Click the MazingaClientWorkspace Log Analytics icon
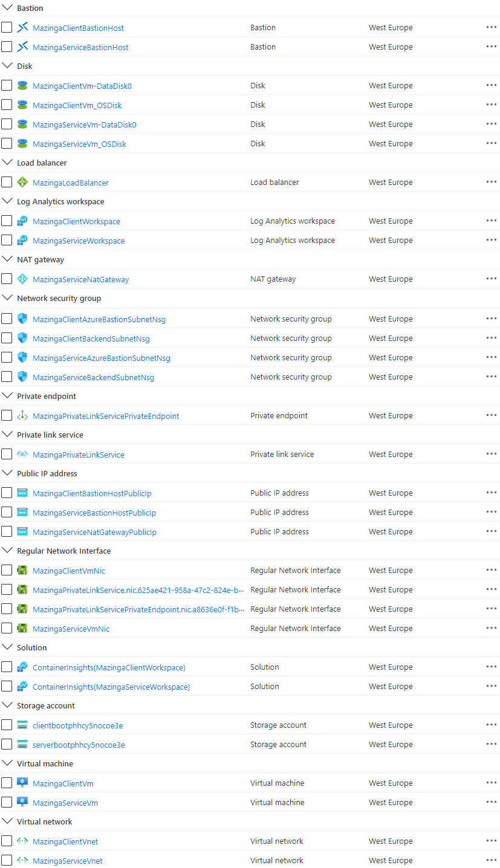The image size is (500, 868). (x=22, y=221)
